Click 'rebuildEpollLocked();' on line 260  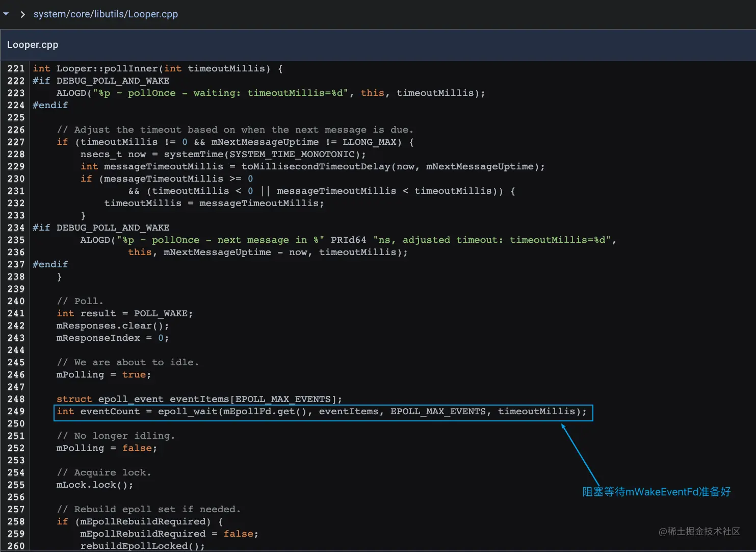[x=143, y=546]
